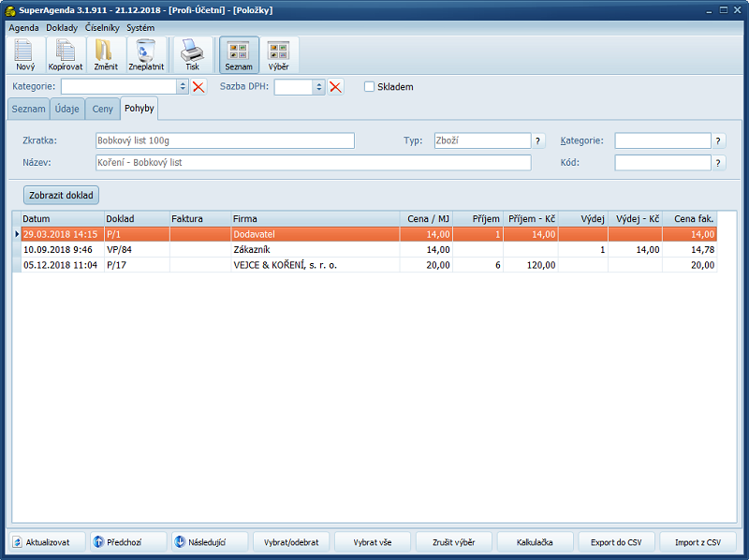Open the Doklady menu

[x=62, y=28]
